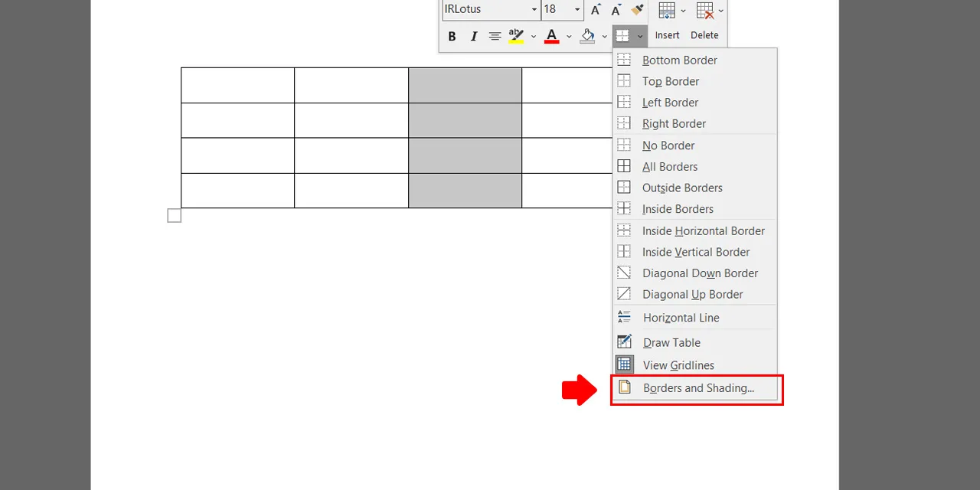Apply red font color button
The height and width of the screenshot is (490, 980).
point(551,36)
